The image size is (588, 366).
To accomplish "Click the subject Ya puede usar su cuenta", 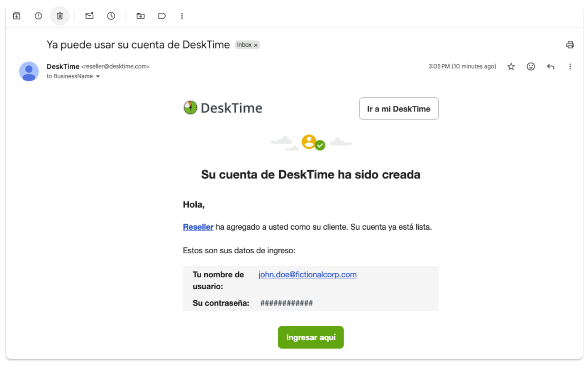I will 138,45.
